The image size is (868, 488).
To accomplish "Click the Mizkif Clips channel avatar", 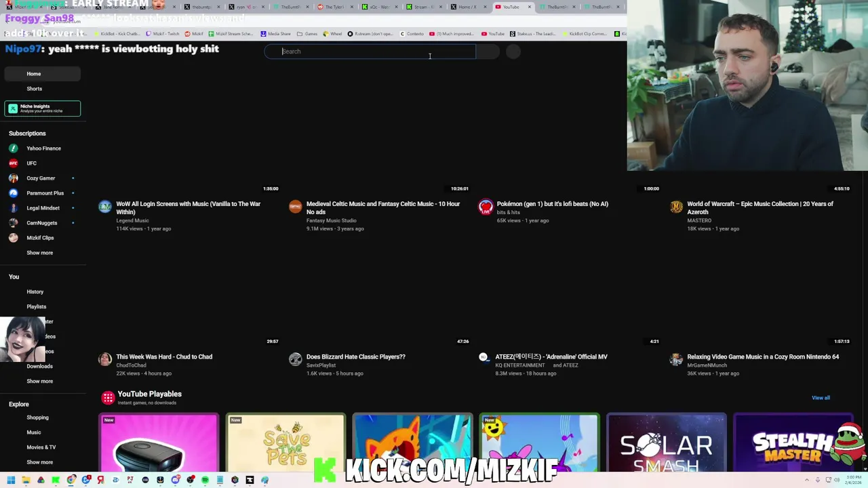I will point(13,238).
